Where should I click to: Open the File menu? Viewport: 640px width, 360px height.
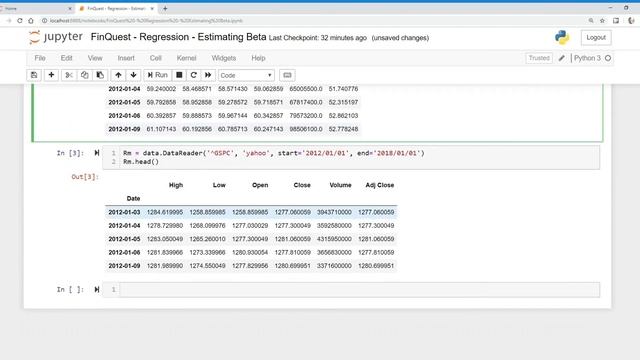pyautogui.click(x=40, y=58)
